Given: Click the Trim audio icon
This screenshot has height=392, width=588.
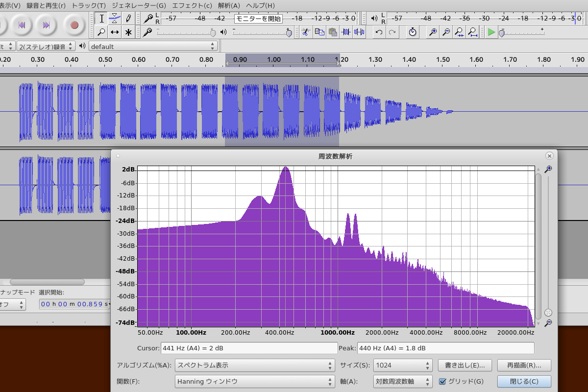Looking at the screenshot, I should tap(346, 32).
